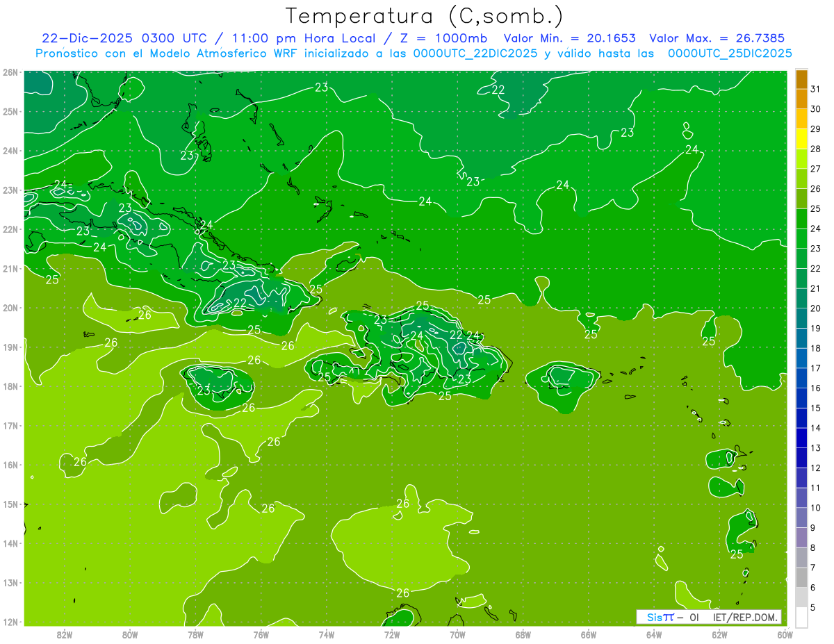Click the title 'Temperatura (C,somb.)'

click(424, 17)
